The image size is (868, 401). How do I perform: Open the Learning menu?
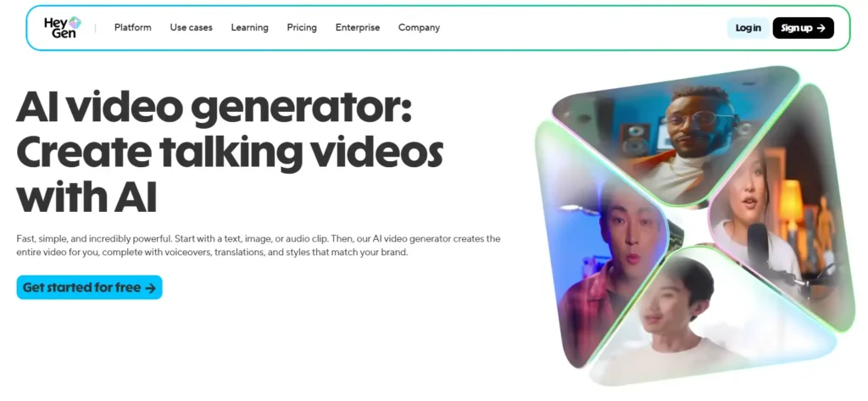tap(250, 27)
